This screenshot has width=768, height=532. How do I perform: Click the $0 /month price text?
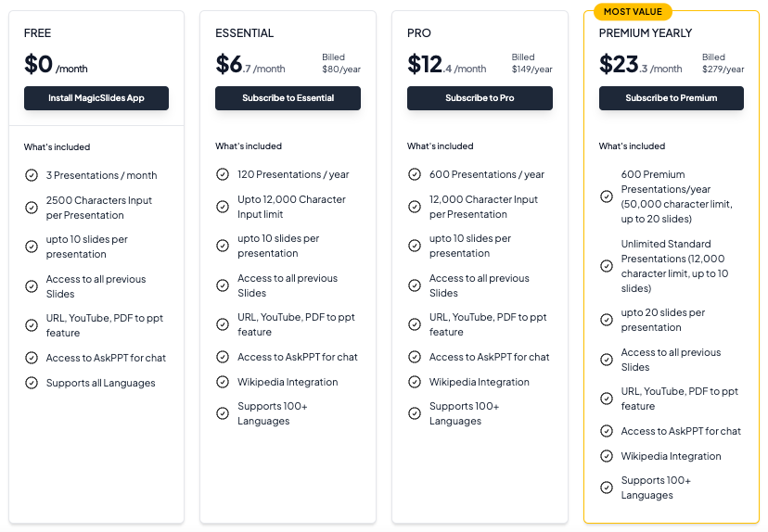(x=56, y=65)
